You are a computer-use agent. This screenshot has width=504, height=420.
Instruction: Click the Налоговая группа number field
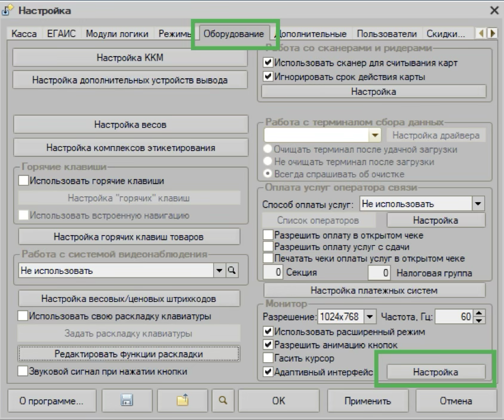[379, 272]
